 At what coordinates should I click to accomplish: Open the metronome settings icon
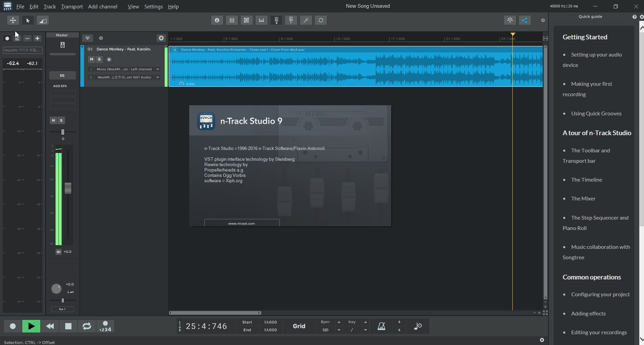point(381,326)
